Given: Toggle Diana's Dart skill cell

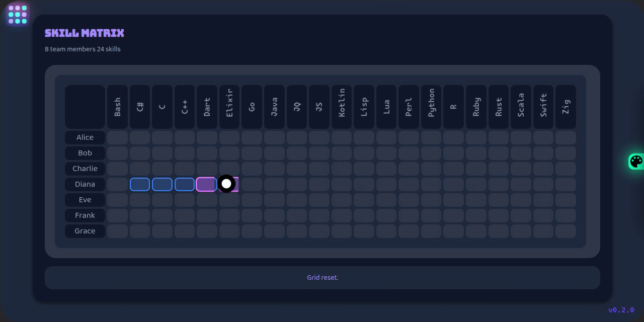Looking at the screenshot, I should pyautogui.click(x=206, y=184).
